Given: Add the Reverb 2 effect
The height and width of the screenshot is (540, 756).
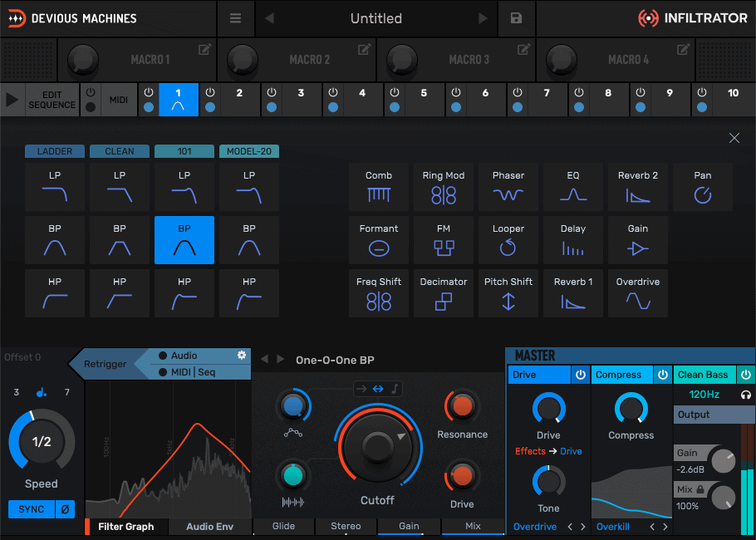Looking at the screenshot, I should point(637,187).
